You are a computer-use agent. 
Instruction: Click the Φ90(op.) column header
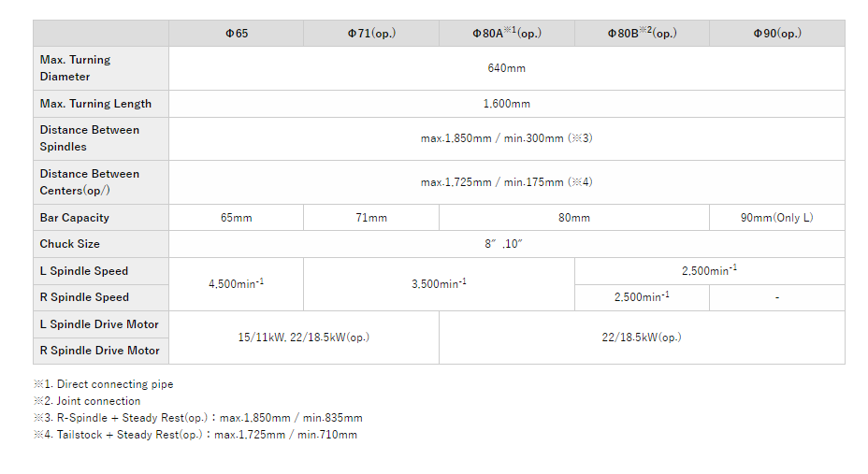pyautogui.click(x=776, y=34)
